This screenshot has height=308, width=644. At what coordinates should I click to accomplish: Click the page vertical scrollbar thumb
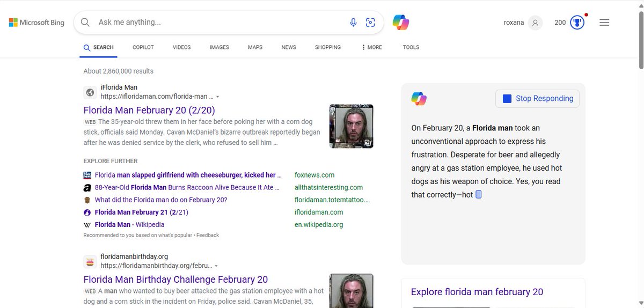pyautogui.click(x=640, y=39)
